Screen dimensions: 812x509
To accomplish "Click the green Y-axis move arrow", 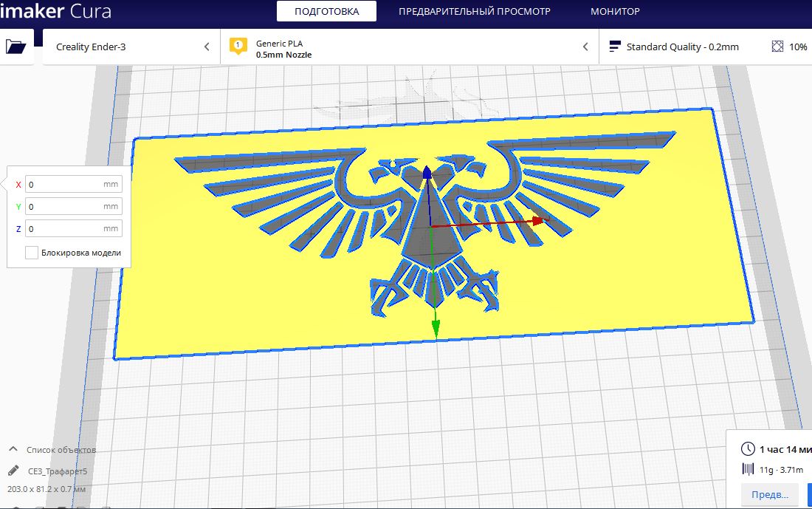I will click(x=436, y=329).
